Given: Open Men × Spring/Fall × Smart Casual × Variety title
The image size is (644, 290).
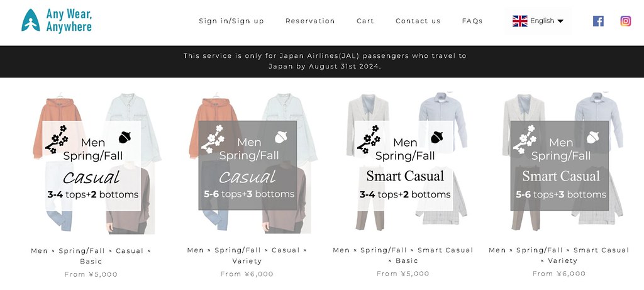Looking at the screenshot, I should point(559,255).
